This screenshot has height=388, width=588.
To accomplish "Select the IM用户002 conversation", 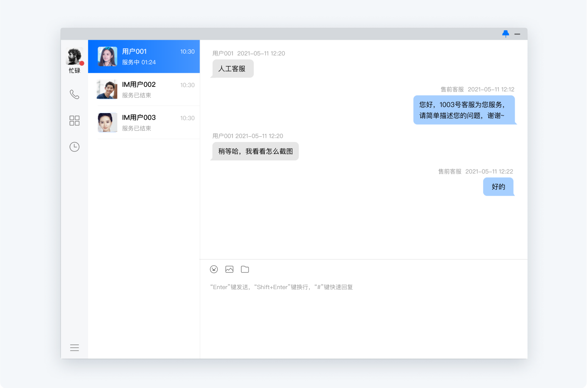I will pyautogui.click(x=144, y=90).
